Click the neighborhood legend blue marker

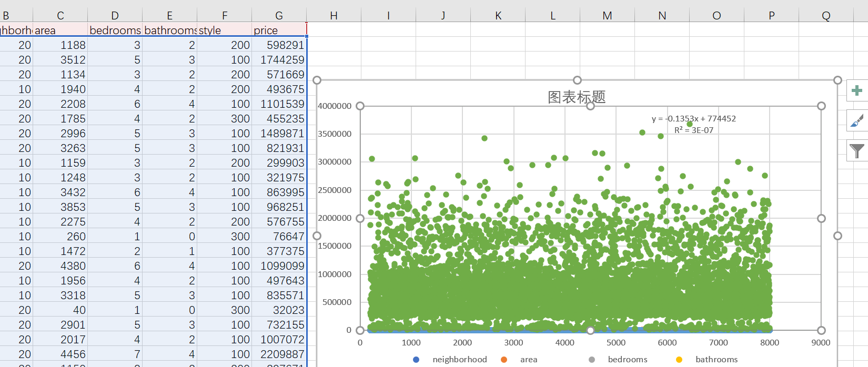pyautogui.click(x=416, y=360)
